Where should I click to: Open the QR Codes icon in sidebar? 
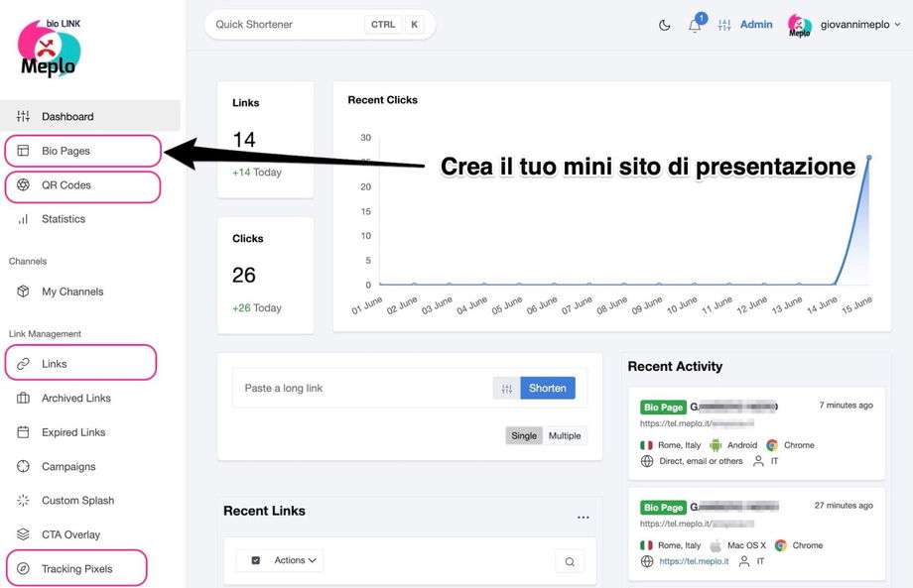click(23, 185)
